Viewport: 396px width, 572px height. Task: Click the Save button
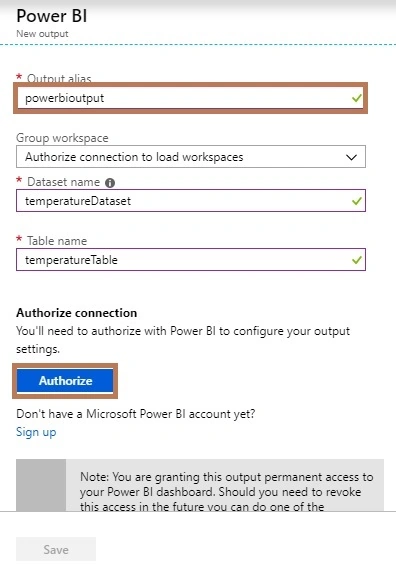point(56,549)
